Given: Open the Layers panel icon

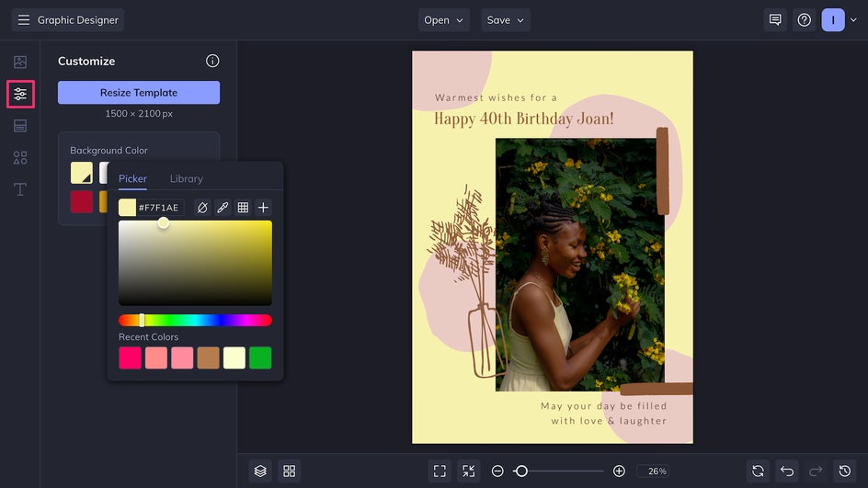Looking at the screenshot, I should click(260, 471).
